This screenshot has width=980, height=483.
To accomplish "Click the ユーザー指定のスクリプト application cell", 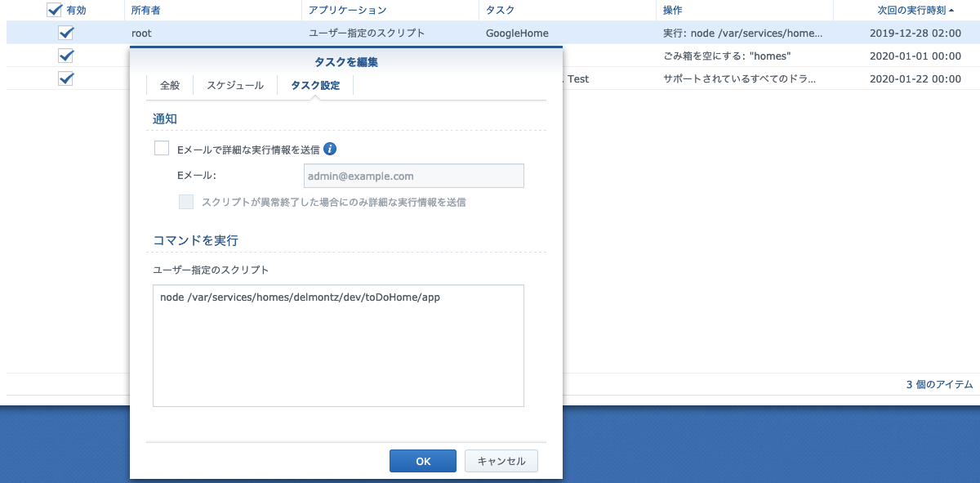I will pos(367,34).
